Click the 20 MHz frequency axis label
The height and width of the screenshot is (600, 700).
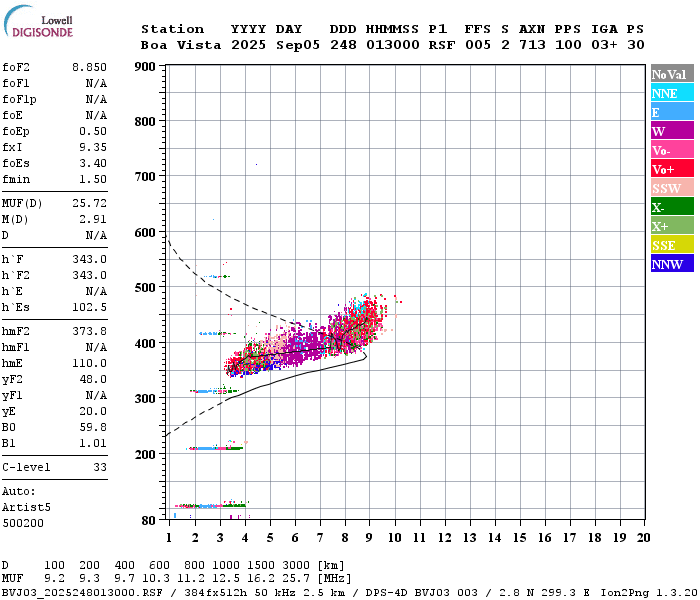pos(643,538)
